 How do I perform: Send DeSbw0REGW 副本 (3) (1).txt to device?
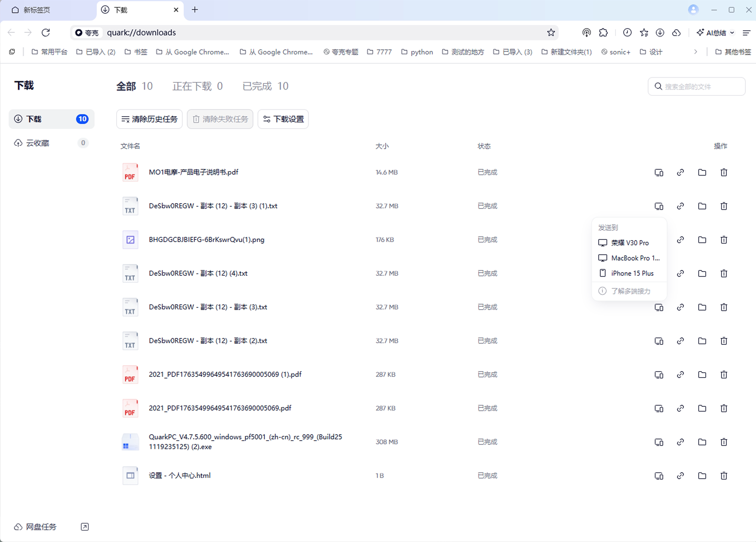click(659, 206)
